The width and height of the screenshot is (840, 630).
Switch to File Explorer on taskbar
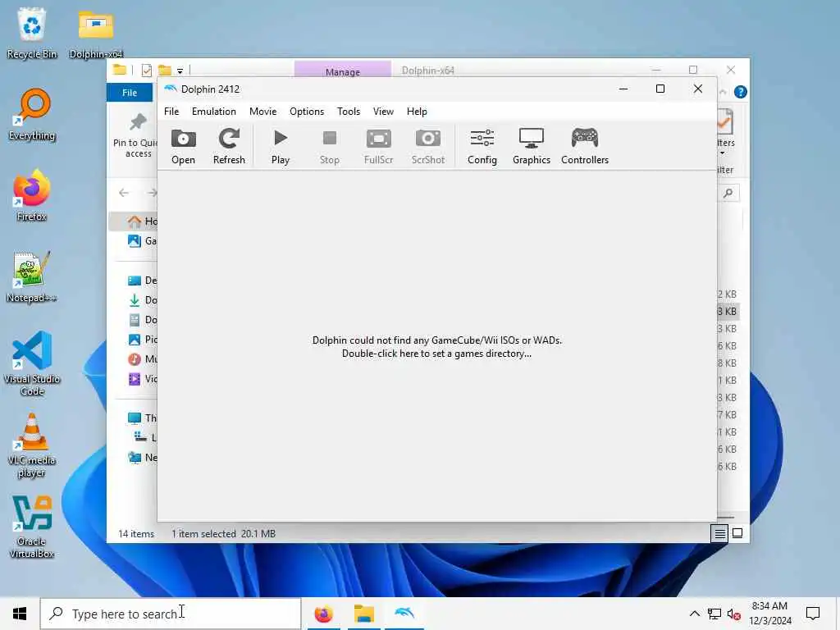363,614
